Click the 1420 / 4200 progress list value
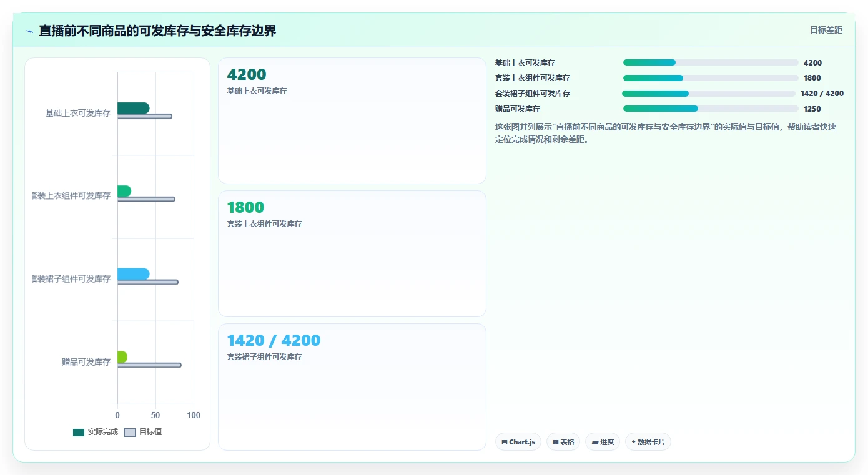 [822, 94]
